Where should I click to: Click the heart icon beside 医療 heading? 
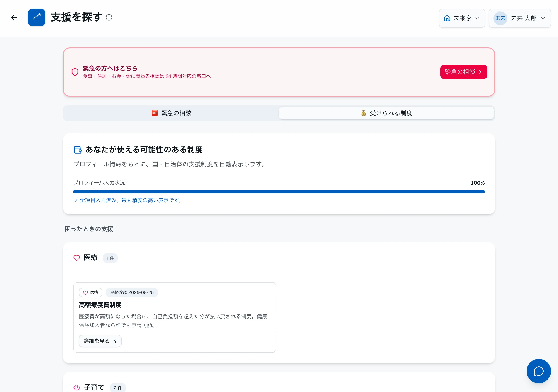77,258
